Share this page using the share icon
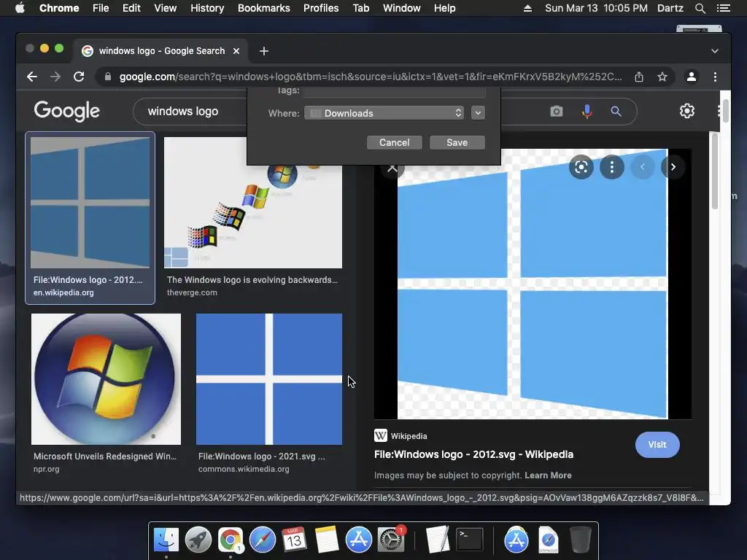The image size is (747, 560). click(x=639, y=77)
